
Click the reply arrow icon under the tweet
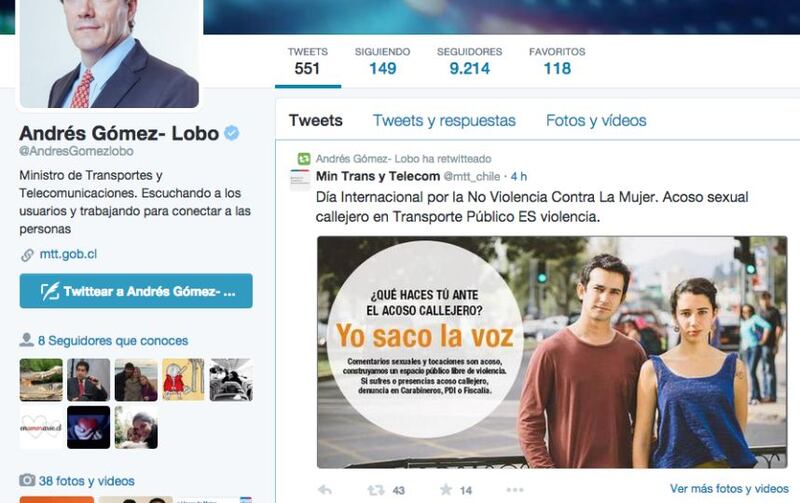point(324,490)
